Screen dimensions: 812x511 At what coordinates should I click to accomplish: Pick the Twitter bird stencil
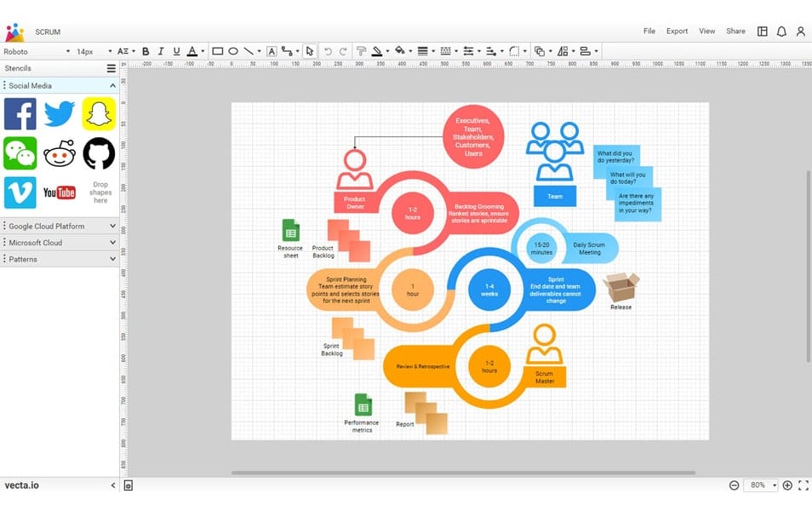pyautogui.click(x=59, y=114)
